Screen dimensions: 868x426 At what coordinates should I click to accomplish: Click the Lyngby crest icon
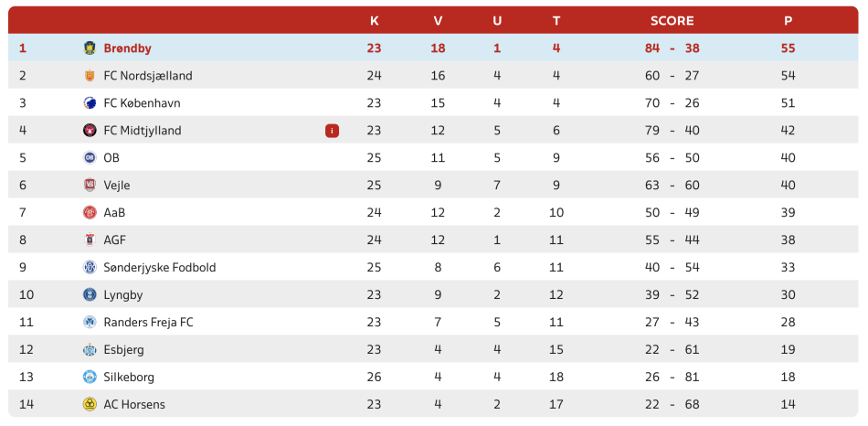pos(90,294)
